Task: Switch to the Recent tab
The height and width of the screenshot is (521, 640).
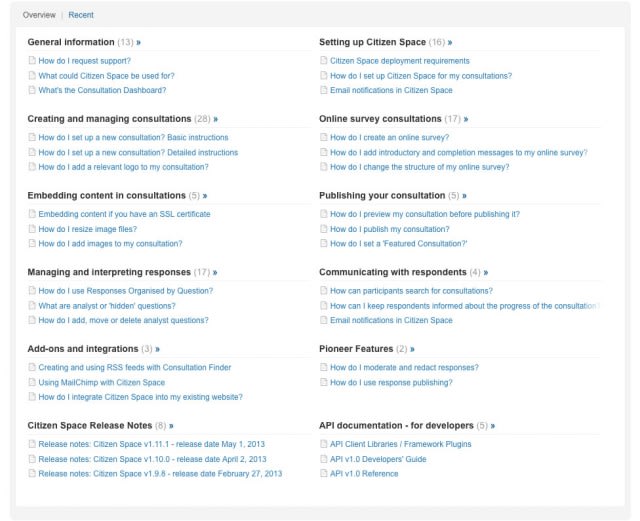Action: [81, 15]
